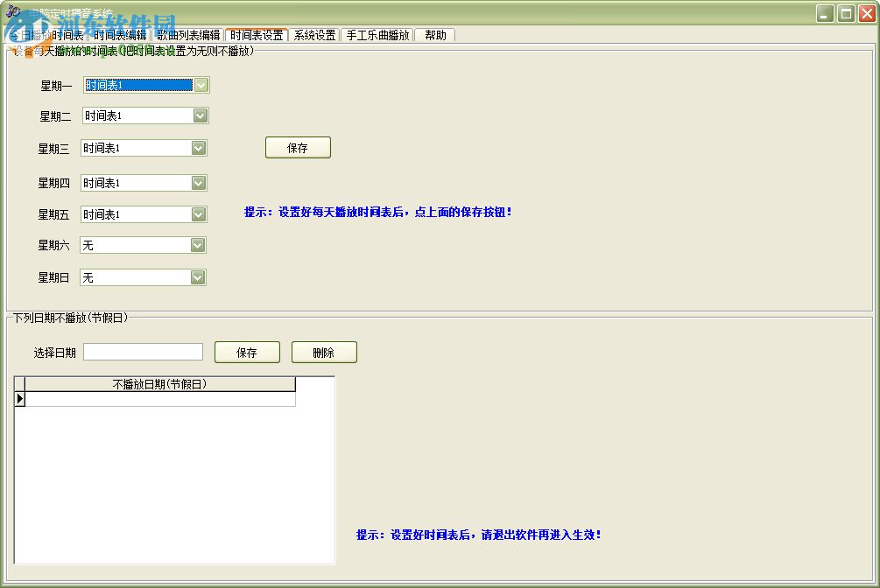Focus the 选择日期 input field
This screenshot has height=588, width=880.
143,352
